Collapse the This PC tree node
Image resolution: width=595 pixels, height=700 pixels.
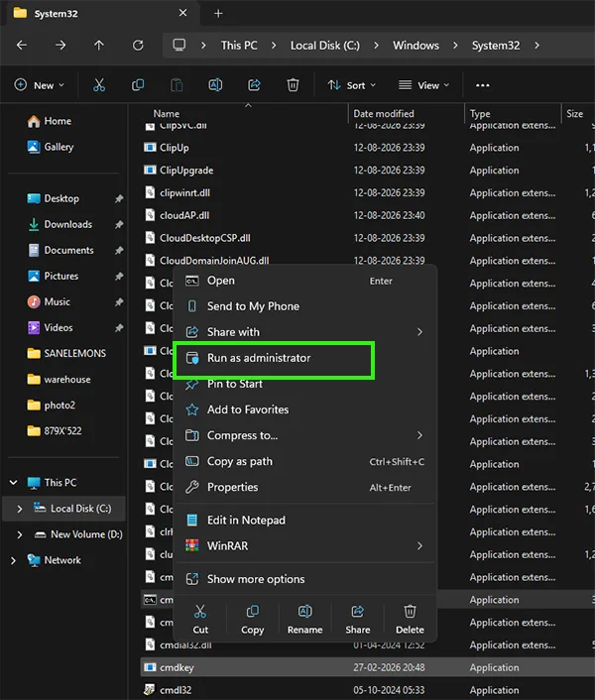pyautogui.click(x=14, y=482)
